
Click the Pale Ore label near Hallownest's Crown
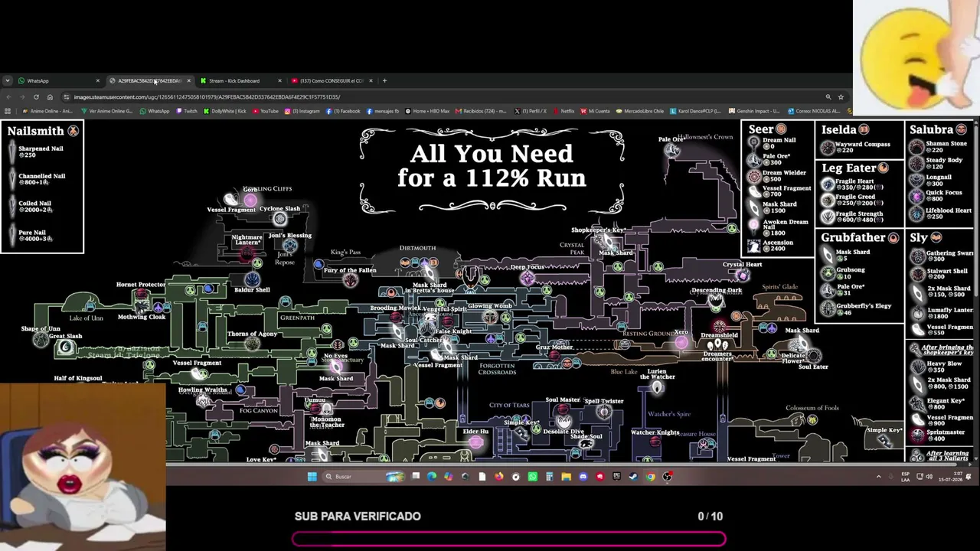point(671,139)
